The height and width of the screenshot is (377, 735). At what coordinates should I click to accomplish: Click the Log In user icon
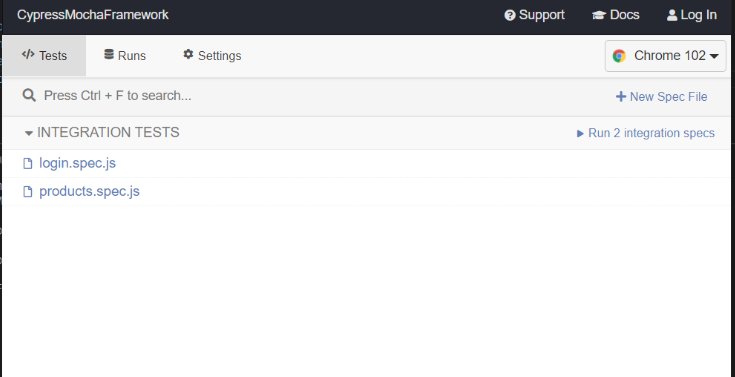(672, 15)
